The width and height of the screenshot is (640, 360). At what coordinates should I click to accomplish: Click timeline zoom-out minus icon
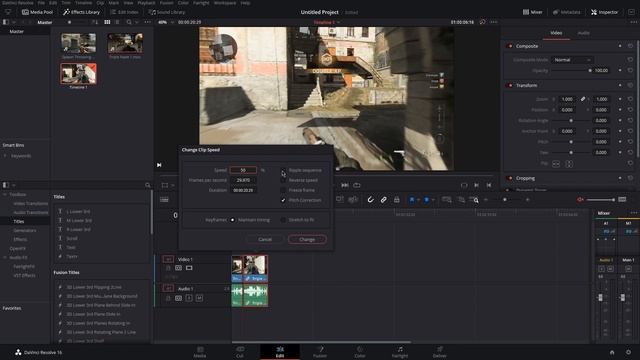tap(486, 200)
